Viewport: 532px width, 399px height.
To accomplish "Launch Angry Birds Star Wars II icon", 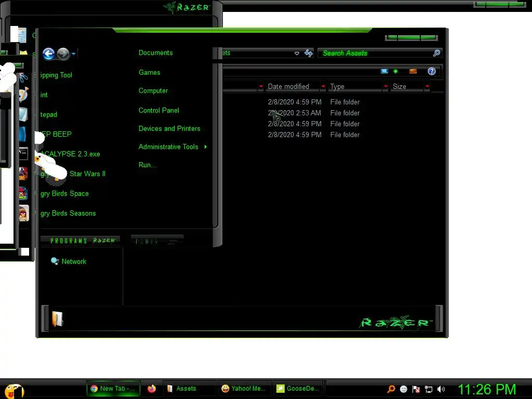I will coord(23,174).
